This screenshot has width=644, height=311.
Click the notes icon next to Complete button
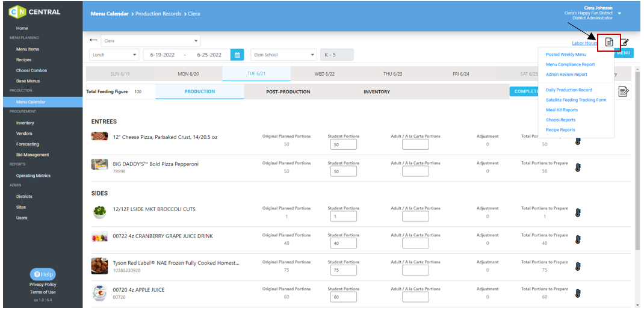tap(624, 91)
